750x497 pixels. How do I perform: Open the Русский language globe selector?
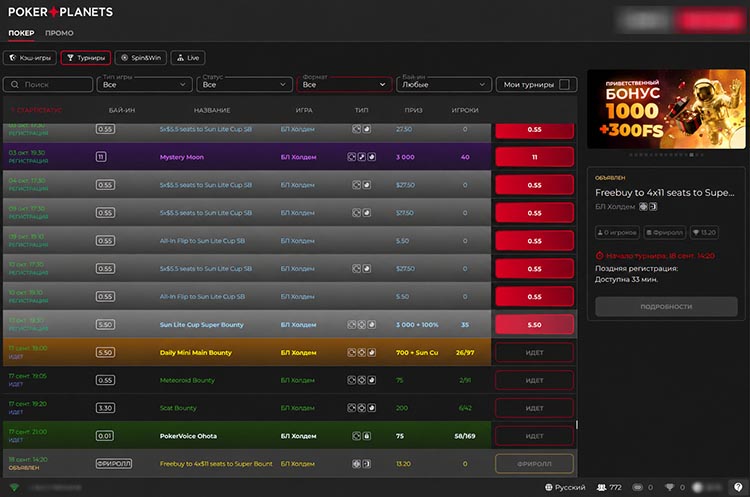click(x=565, y=487)
